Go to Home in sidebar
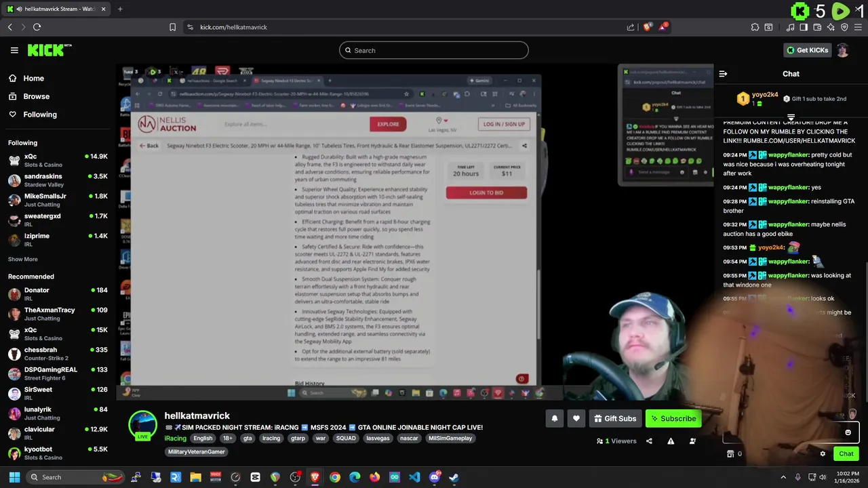The height and width of the screenshot is (488, 868). pos(33,79)
